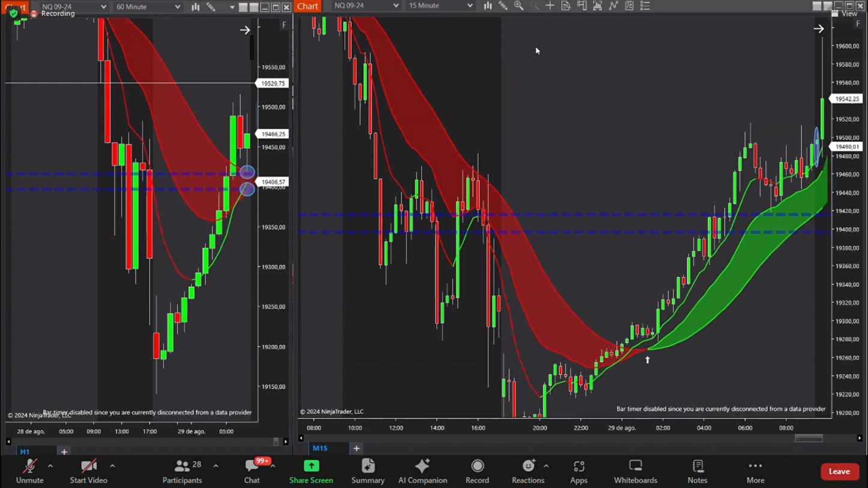Open Zoom Apps
The width and height of the screenshot is (868, 488).
[578, 472]
